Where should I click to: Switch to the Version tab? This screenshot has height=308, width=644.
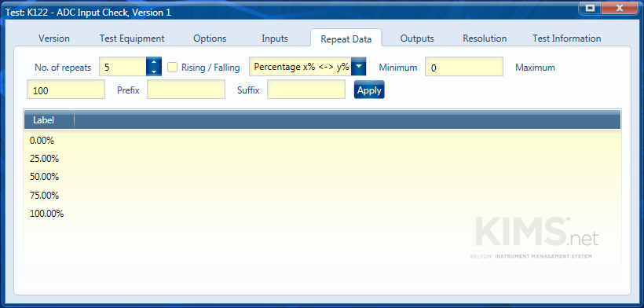54,38
